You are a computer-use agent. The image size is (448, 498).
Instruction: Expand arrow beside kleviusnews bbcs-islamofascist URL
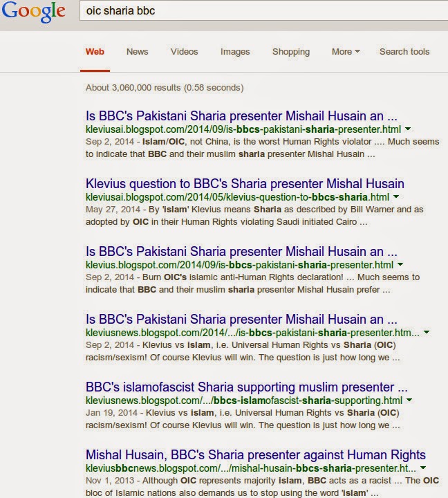(x=409, y=400)
